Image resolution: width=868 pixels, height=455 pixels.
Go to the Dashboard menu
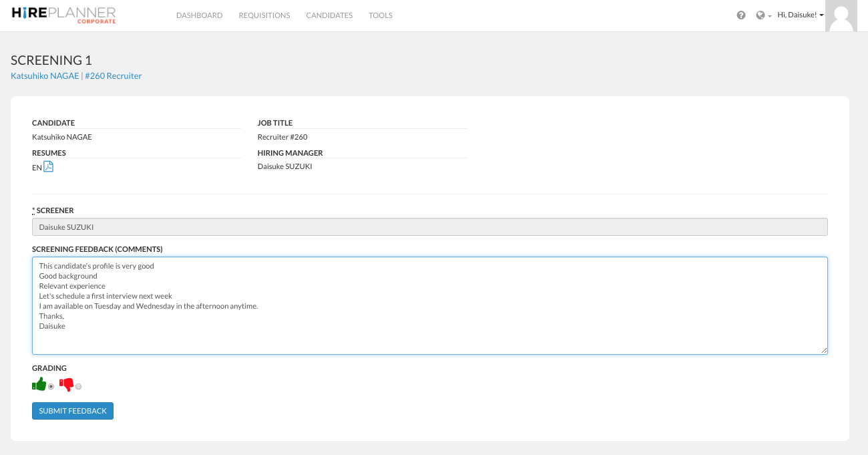[x=199, y=15]
